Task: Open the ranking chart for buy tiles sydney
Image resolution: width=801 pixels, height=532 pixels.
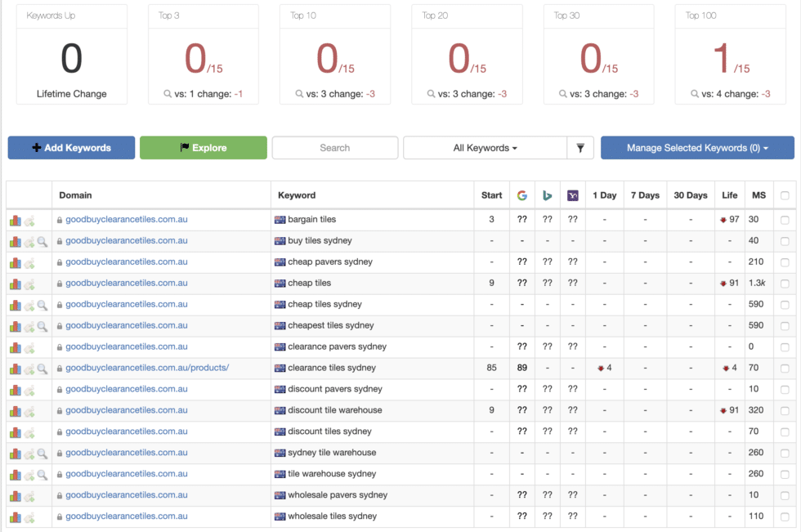Action: (x=16, y=242)
